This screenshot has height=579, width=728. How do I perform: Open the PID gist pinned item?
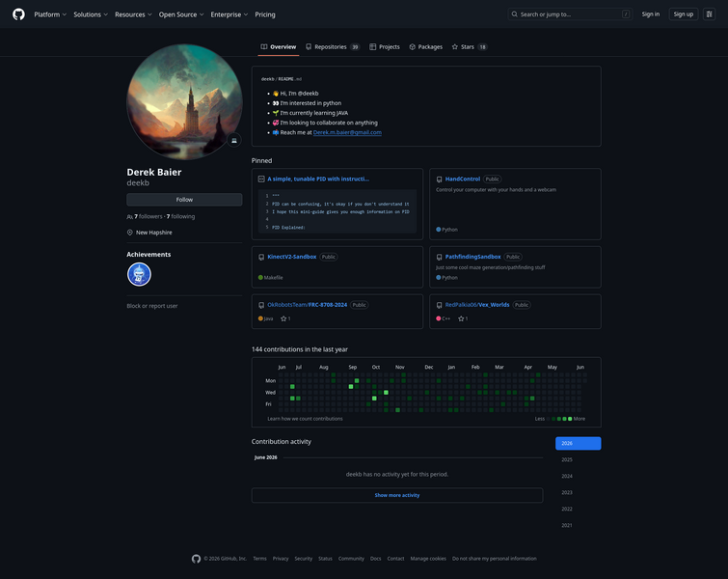[x=318, y=179]
